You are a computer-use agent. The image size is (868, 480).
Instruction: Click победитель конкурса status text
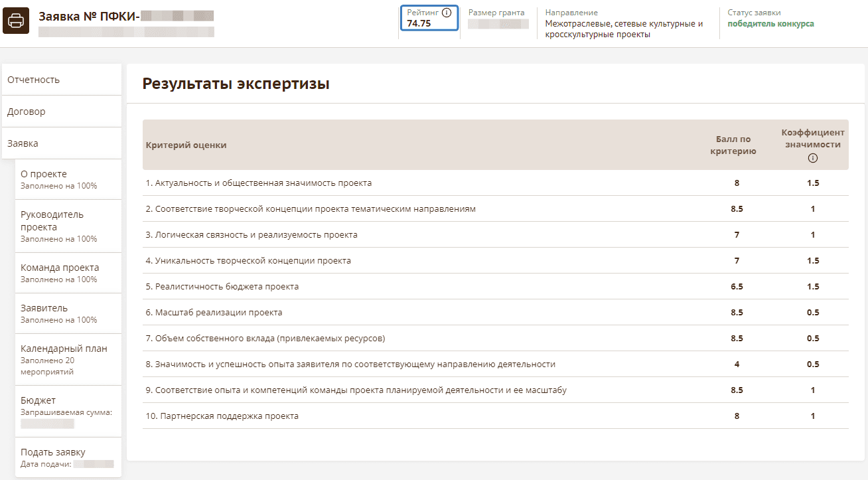tap(770, 24)
